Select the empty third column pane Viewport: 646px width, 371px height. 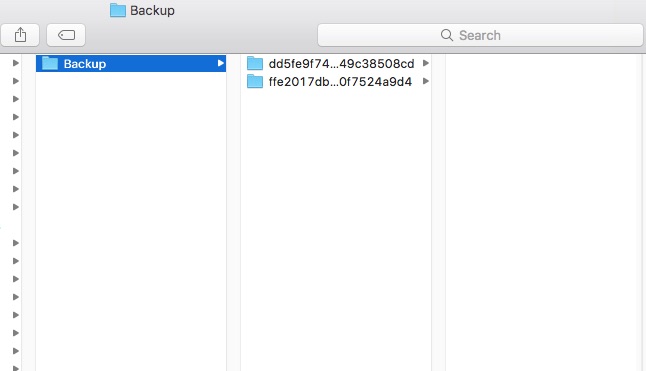[541, 212]
